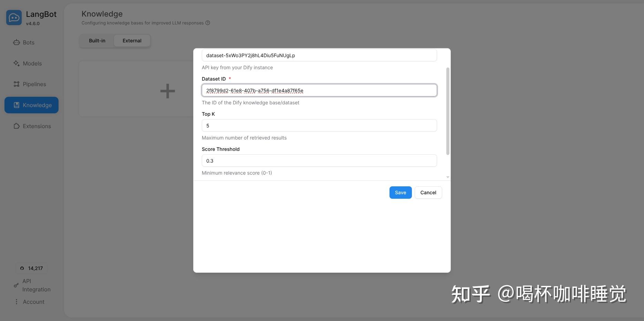Select the Dataset ID input field
644x321 pixels.
click(319, 90)
